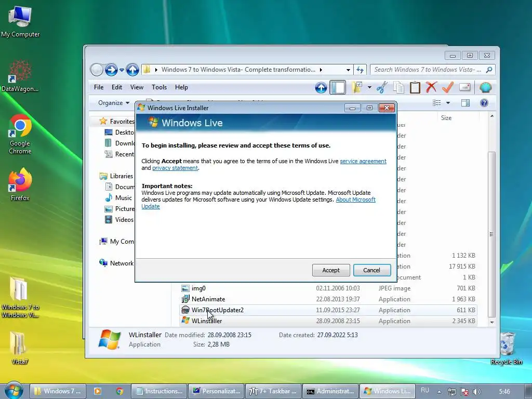Open the Tools menu
Screen dimensions: 532x399
159,87
